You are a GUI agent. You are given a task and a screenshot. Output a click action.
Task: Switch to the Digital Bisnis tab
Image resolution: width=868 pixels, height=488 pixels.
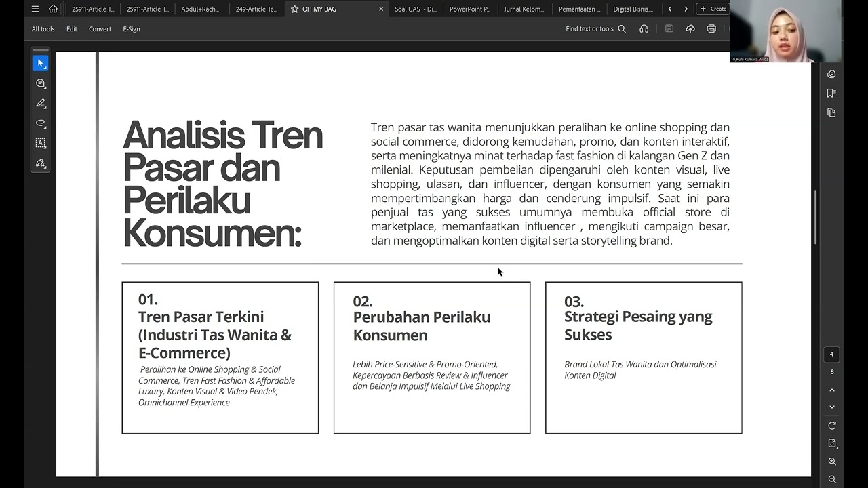pos(633,9)
